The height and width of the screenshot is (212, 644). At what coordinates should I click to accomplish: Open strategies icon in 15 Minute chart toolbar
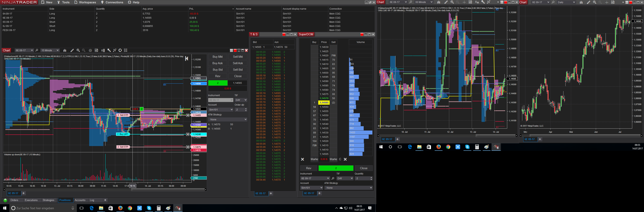(115, 50)
